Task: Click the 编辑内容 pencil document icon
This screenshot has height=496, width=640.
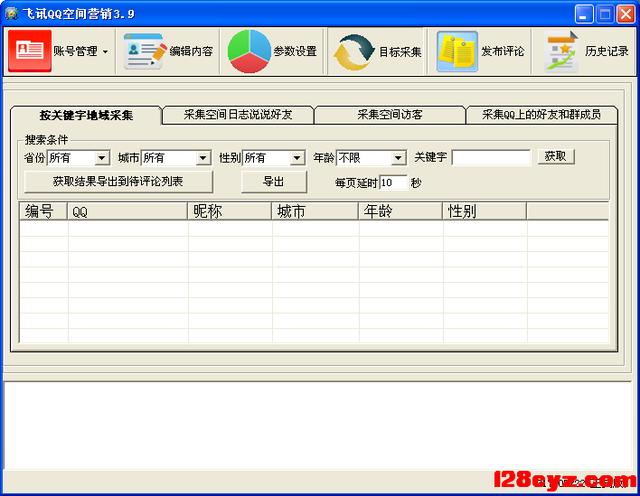Action: point(145,51)
